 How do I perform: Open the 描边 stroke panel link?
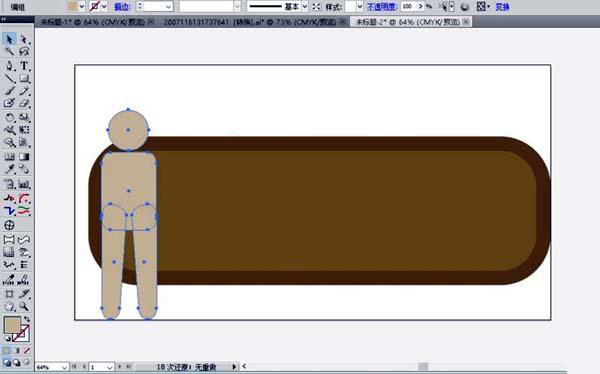click(122, 7)
